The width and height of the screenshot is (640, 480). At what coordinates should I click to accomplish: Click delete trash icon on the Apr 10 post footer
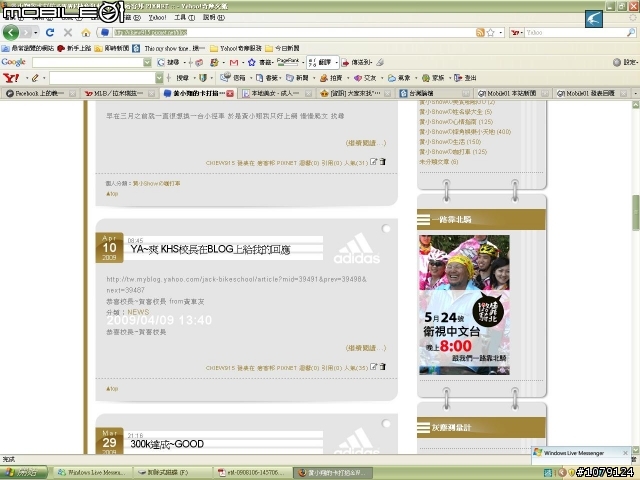pyautogui.click(x=382, y=367)
